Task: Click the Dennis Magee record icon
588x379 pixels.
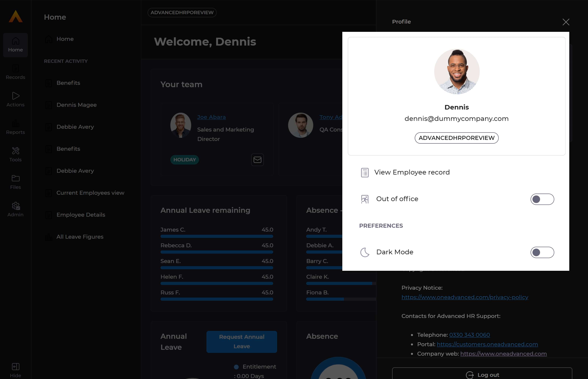Action: coord(49,105)
